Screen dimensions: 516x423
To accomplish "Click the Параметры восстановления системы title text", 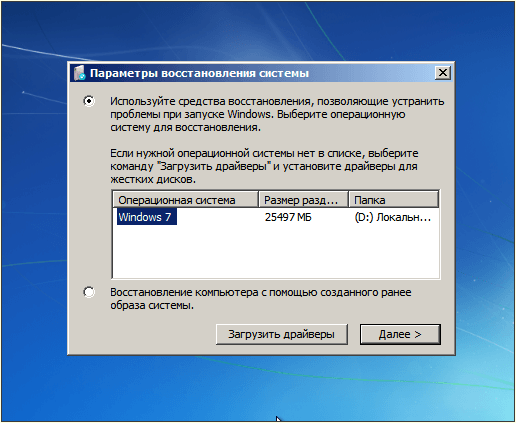I will point(199,73).
